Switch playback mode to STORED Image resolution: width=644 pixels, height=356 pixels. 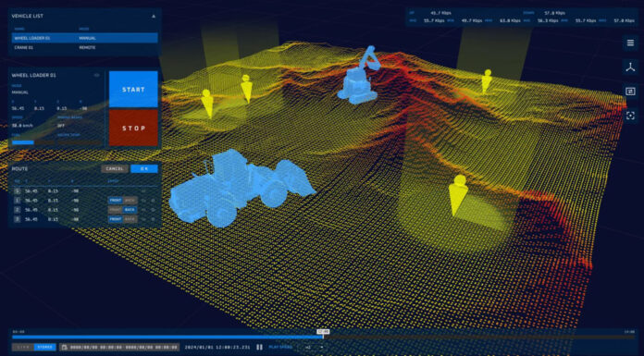coord(44,348)
